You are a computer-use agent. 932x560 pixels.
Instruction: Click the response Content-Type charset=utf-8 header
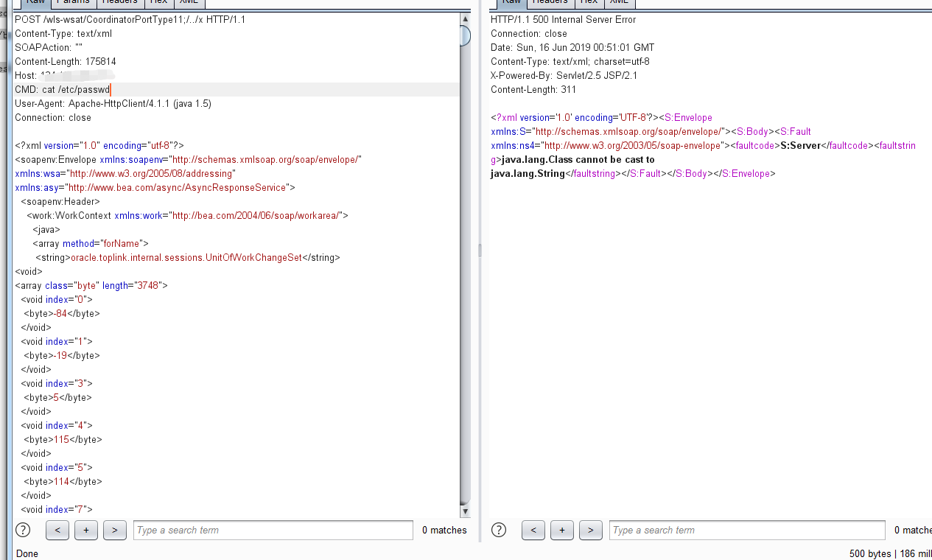(x=570, y=61)
